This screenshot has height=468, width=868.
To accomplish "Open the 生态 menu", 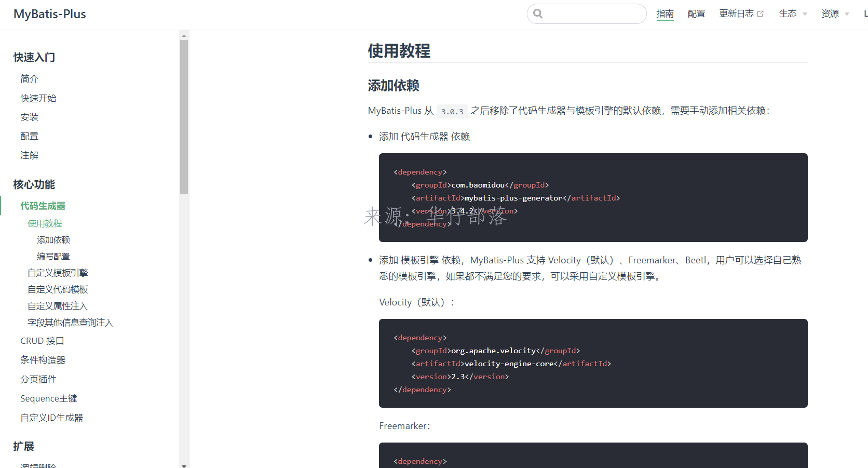I will pyautogui.click(x=788, y=14).
